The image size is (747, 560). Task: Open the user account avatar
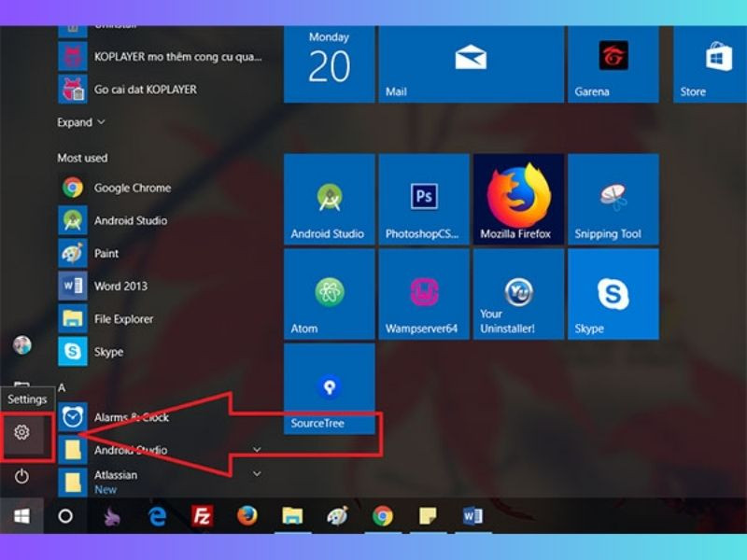21,344
